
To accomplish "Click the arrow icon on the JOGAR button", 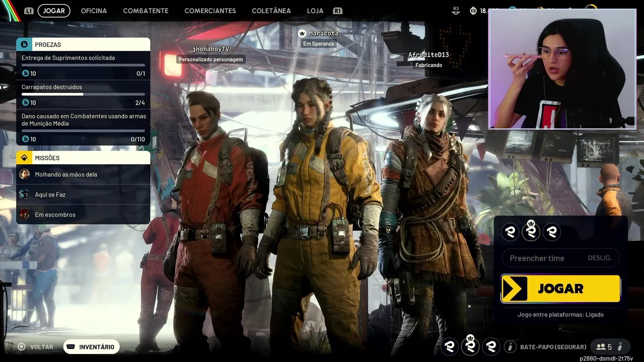I will point(514,289).
